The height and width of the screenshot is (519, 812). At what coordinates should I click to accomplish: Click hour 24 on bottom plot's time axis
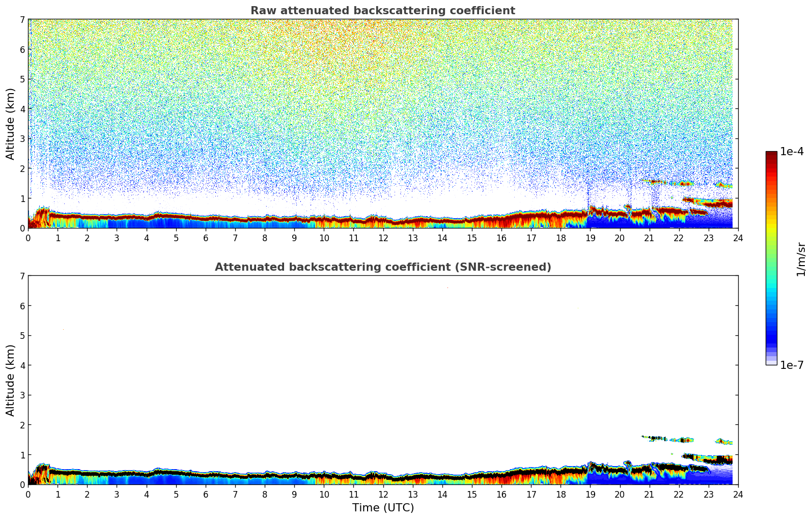[x=738, y=494]
